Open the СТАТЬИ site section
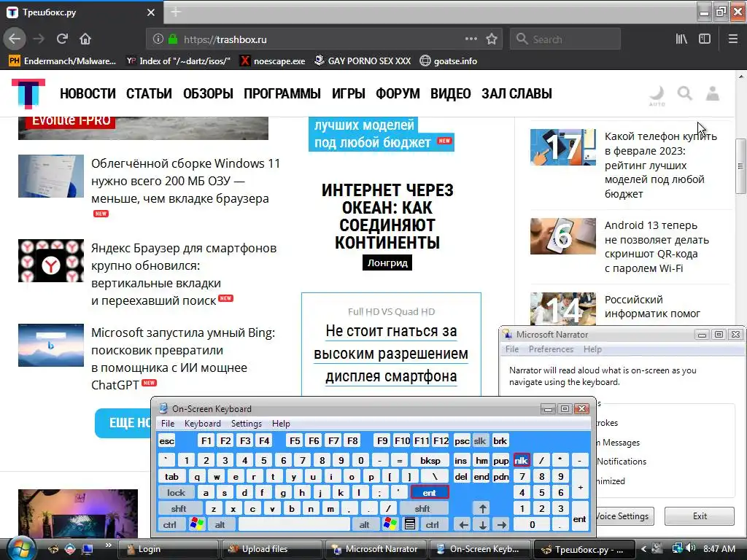The image size is (747, 560). coord(149,93)
